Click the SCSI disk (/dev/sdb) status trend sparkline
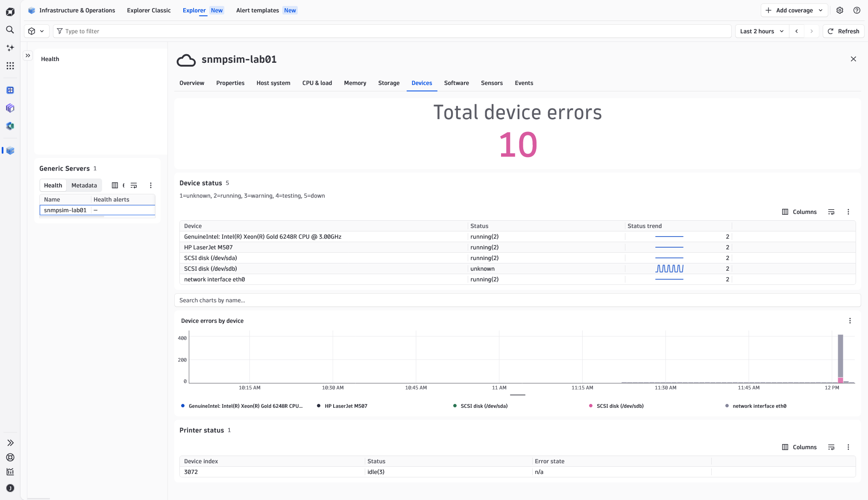Screen dimensions: 868x500 (669, 269)
